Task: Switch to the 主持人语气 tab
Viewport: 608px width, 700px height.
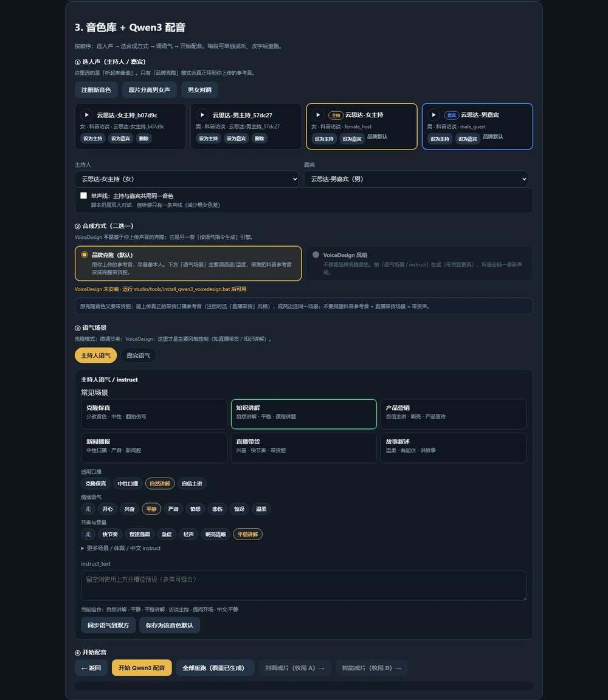Action: (95, 355)
